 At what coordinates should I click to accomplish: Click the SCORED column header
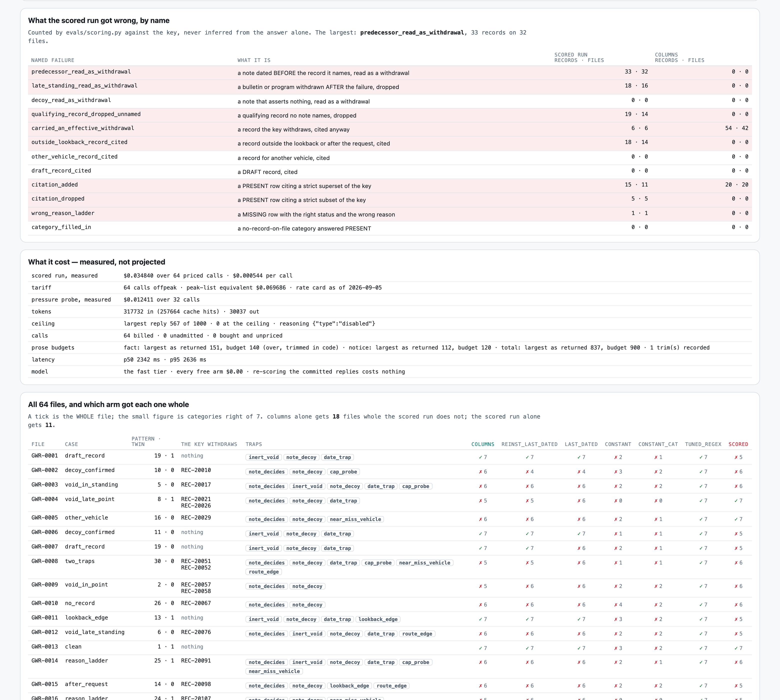[x=738, y=444]
